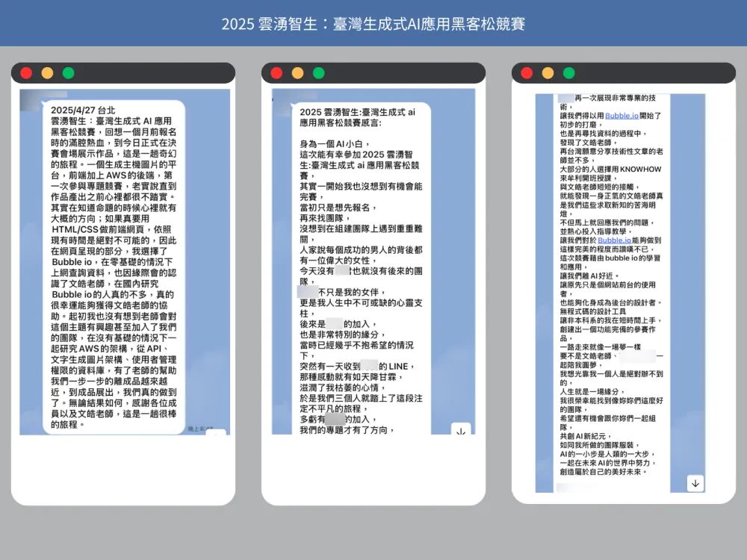Screen dimensions: 747x560
Task: Click the dark title bar of the right window
Action: 650,73
